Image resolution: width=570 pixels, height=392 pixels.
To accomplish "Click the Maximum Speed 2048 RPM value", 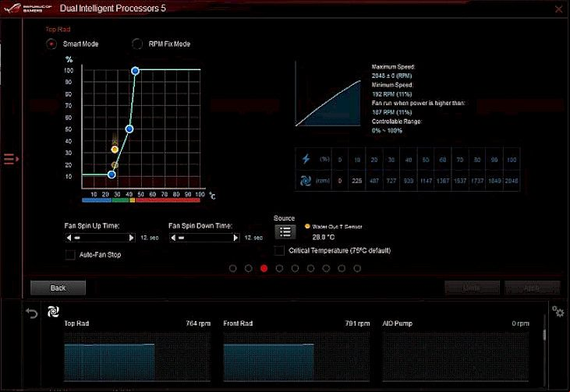I will (x=392, y=76).
